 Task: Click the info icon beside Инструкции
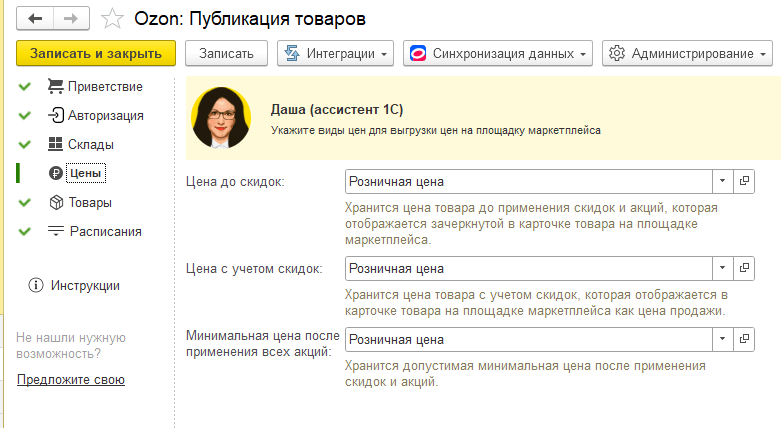36,285
